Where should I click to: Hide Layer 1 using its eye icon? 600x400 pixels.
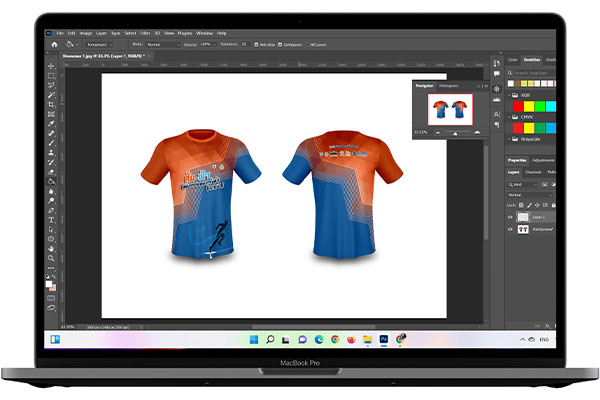coord(510,217)
